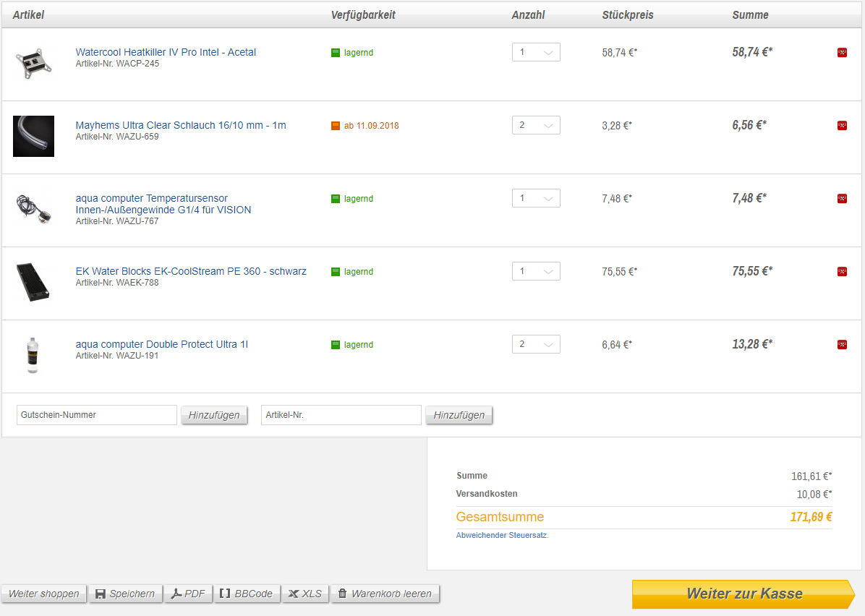Screen dimensions: 865x616
Task: Change quantity of EK-CoolStream PE 360
Action: coord(536,271)
